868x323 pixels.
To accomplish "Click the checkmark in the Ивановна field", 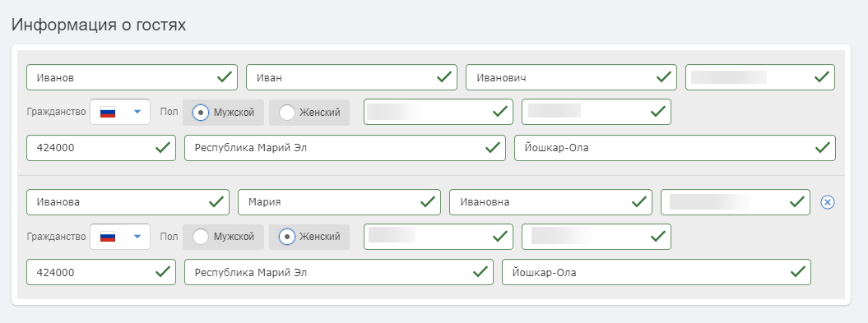I will [x=640, y=202].
